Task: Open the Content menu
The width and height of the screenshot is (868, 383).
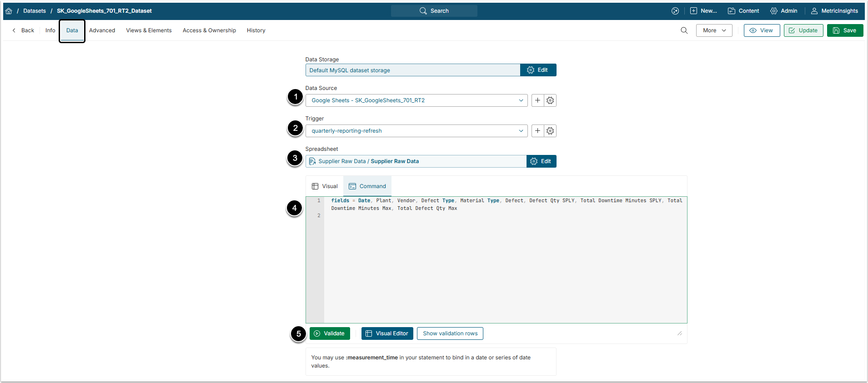Action: point(743,11)
